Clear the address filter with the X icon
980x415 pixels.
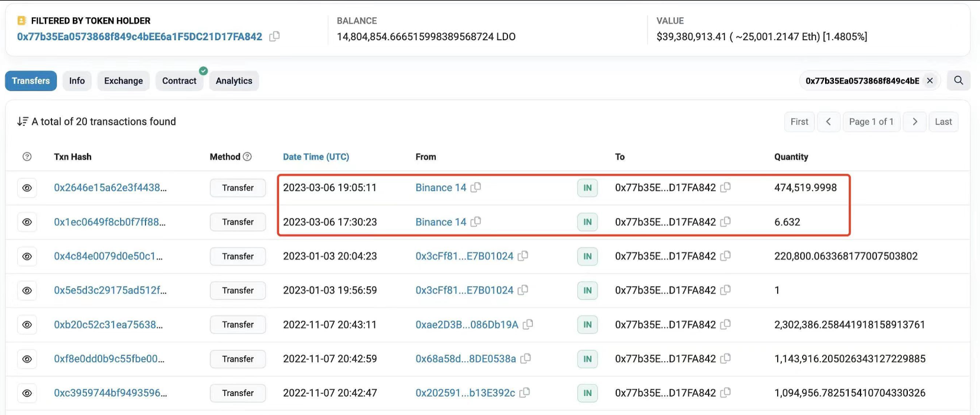click(930, 80)
